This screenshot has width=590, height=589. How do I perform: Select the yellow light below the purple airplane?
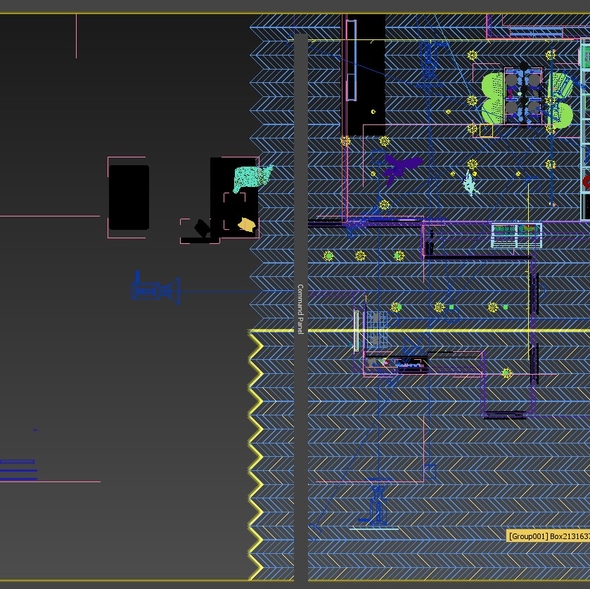[x=384, y=205]
